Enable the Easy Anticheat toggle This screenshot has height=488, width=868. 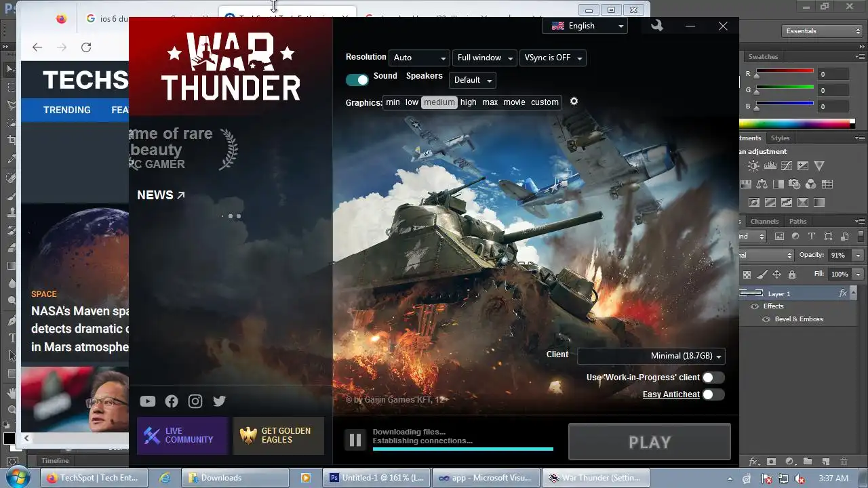[x=713, y=394]
